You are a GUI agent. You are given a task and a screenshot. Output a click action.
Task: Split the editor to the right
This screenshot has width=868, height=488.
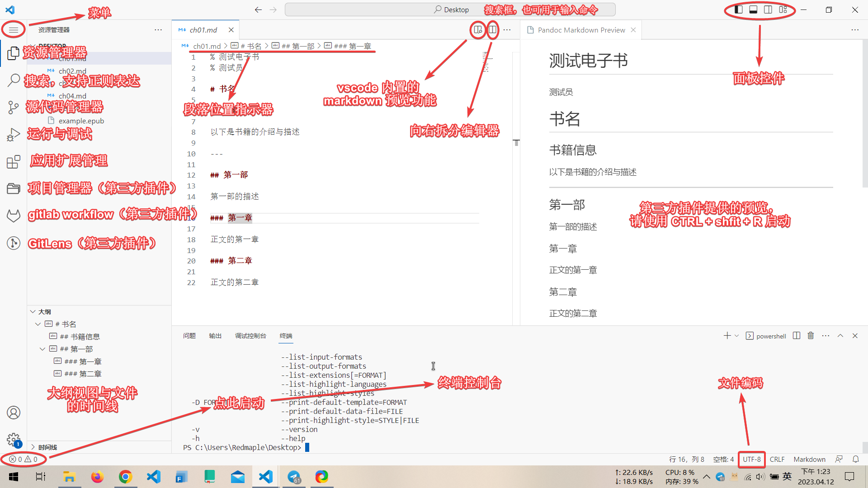coord(493,30)
